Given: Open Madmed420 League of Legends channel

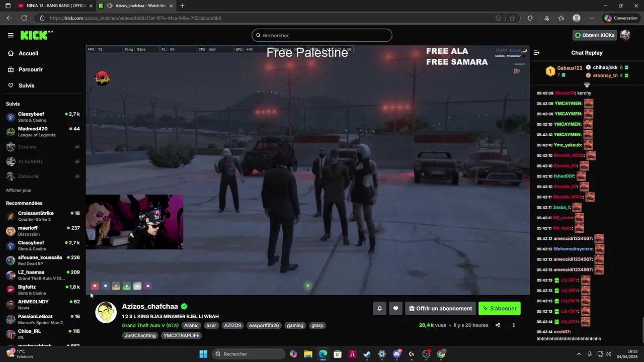Looking at the screenshot, I should tap(43, 132).
